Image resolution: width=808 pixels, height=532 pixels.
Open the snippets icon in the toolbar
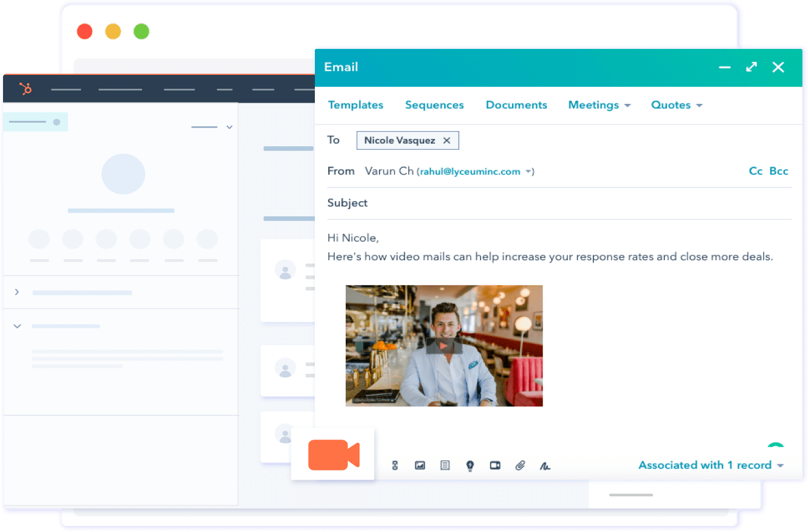[445, 466]
